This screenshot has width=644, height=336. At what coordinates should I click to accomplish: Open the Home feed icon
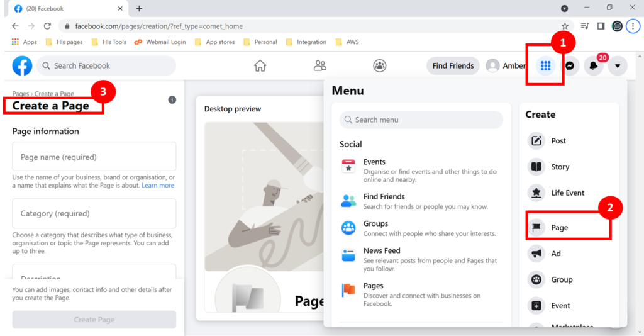coord(260,65)
